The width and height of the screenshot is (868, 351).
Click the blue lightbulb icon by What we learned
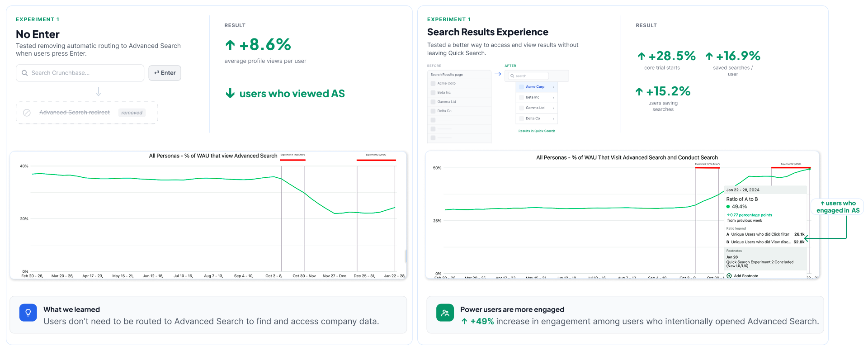[x=28, y=313]
